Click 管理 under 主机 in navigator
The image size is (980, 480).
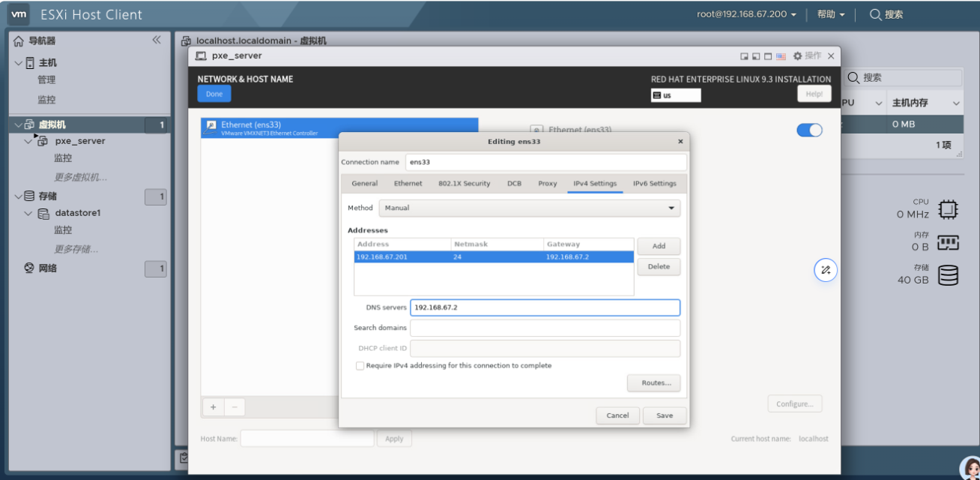pyautogui.click(x=46, y=80)
